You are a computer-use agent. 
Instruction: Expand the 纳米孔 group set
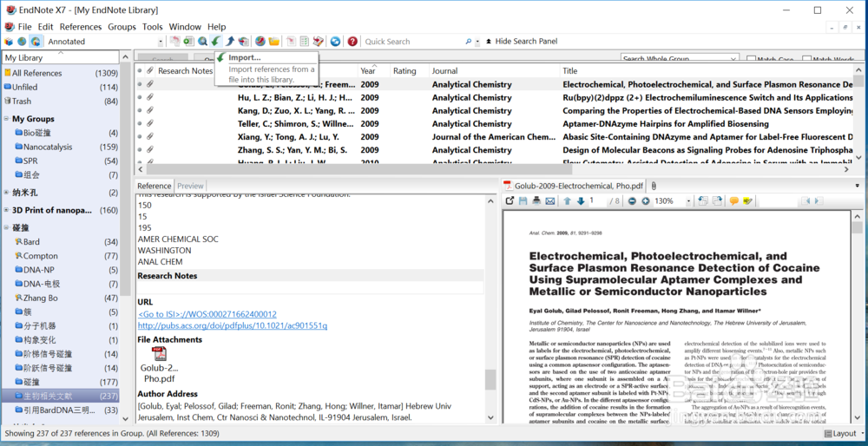point(7,193)
